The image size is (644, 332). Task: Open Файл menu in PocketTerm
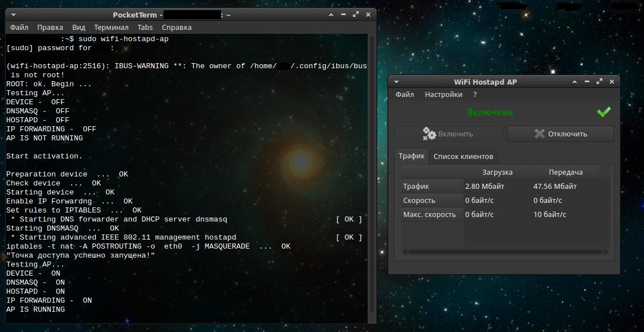point(19,28)
